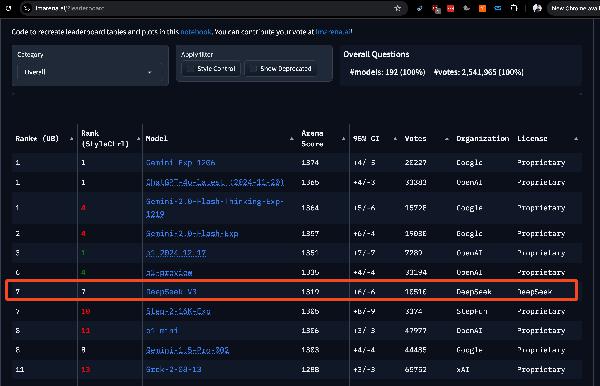Open the o1-preview model link

[x=169, y=273]
